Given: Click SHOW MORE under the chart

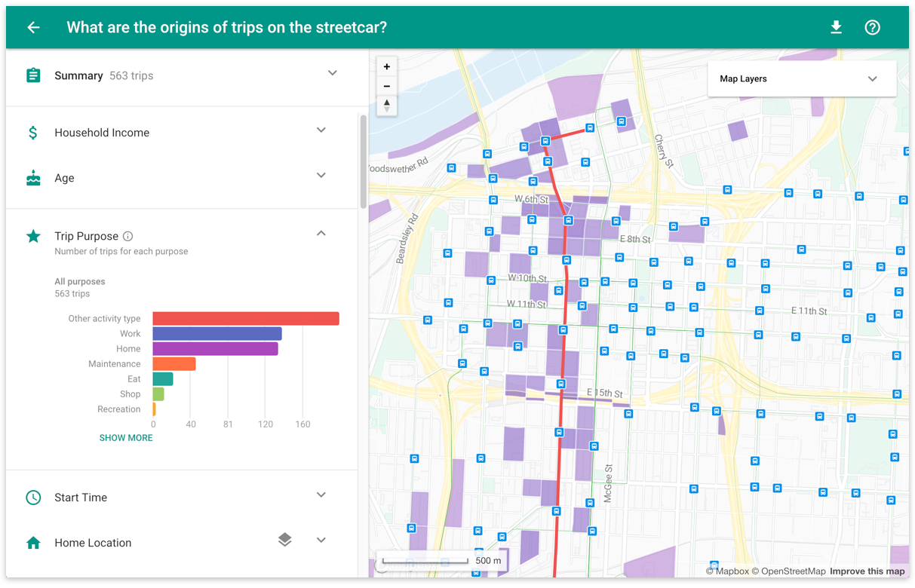Looking at the screenshot, I should 126,438.
